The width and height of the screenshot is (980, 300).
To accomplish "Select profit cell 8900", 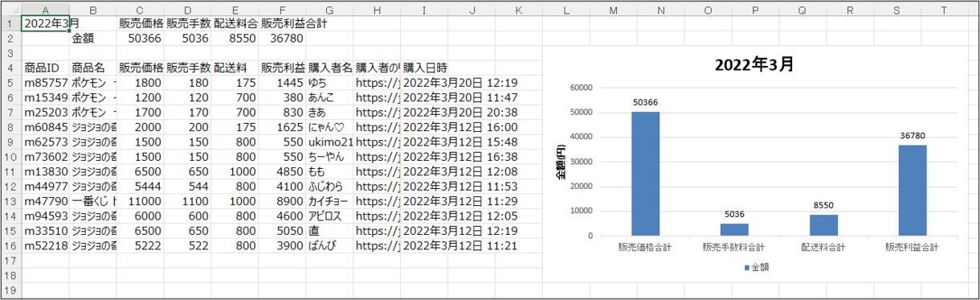I will tap(282, 201).
